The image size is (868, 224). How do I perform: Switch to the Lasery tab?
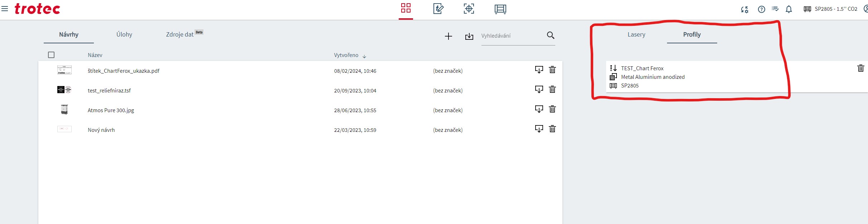point(636,34)
